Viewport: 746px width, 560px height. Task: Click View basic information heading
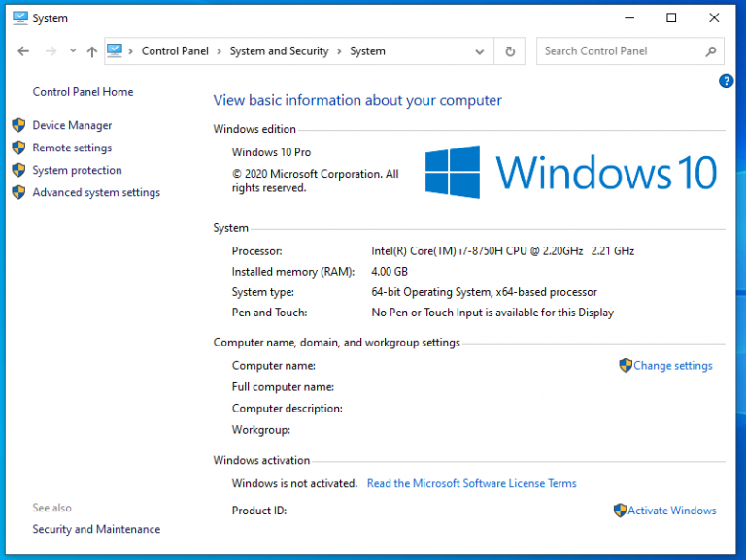pyautogui.click(x=357, y=100)
